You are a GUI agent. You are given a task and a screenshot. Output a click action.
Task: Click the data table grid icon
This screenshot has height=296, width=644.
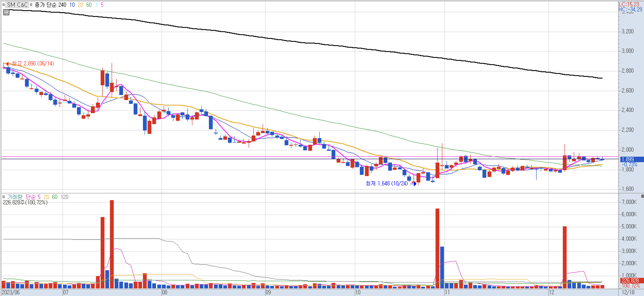coord(6,12)
